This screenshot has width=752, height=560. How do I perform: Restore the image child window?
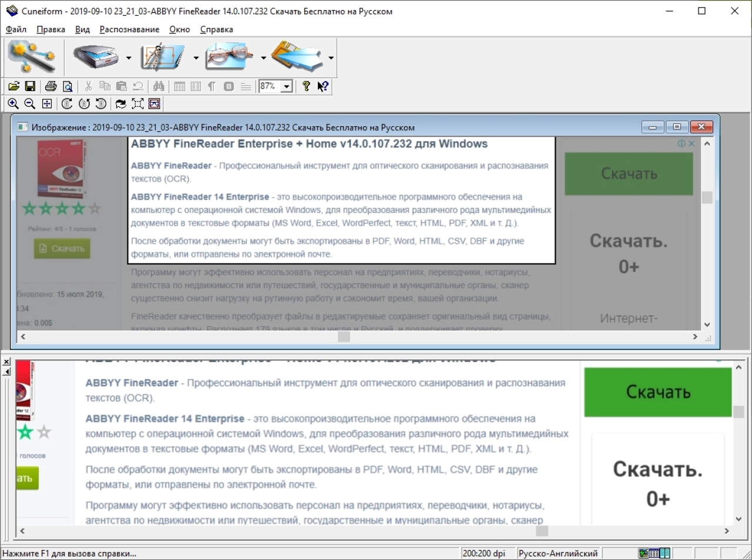(x=677, y=127)
